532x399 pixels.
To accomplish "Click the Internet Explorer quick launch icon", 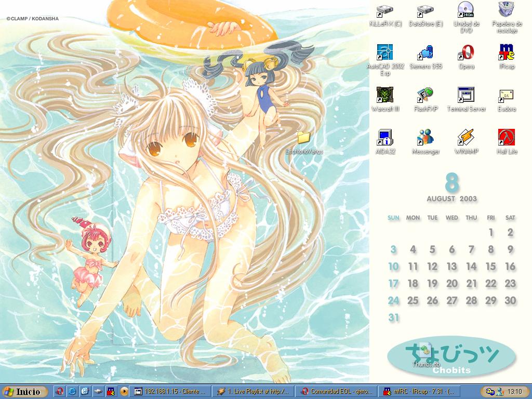I will tap(72, 392).
